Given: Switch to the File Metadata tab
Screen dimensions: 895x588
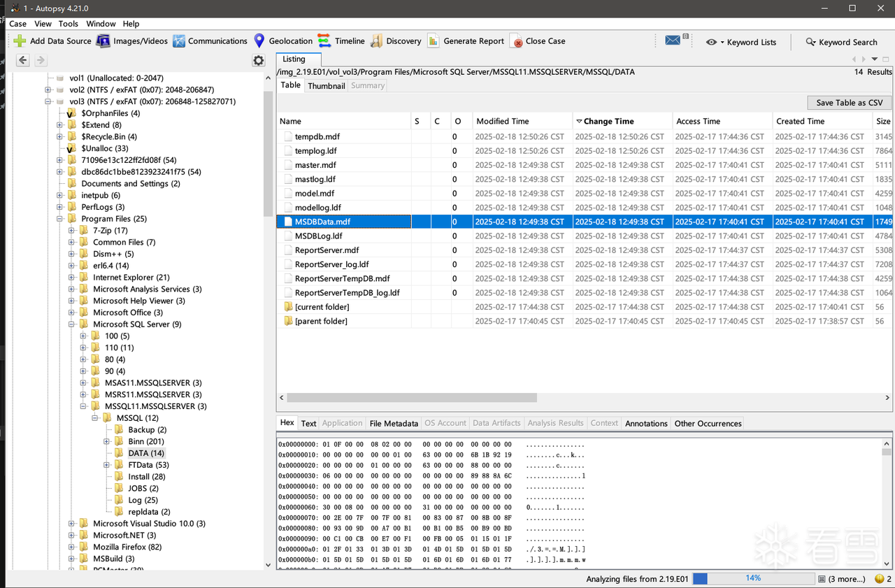Looking at the screenshot, I should [394, 423].
